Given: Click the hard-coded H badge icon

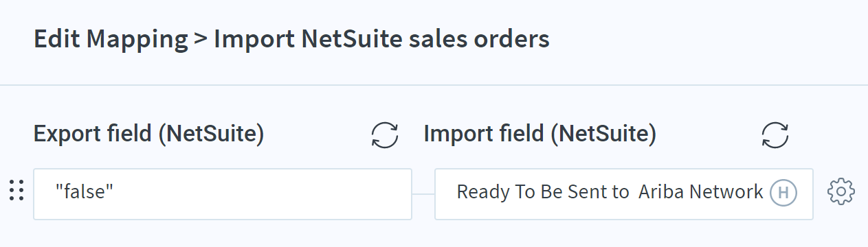Looking at the screenshot, I should (x=783, y=193).
